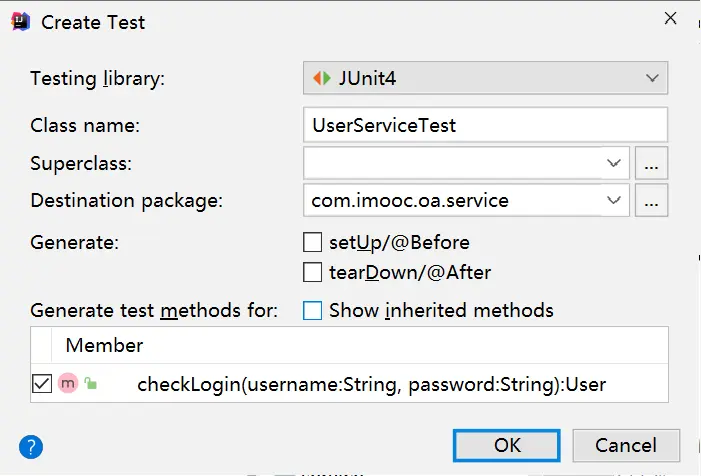Confirm with the OK button
The width and height of the screenshot is (701, 476).
coord(506,445)
